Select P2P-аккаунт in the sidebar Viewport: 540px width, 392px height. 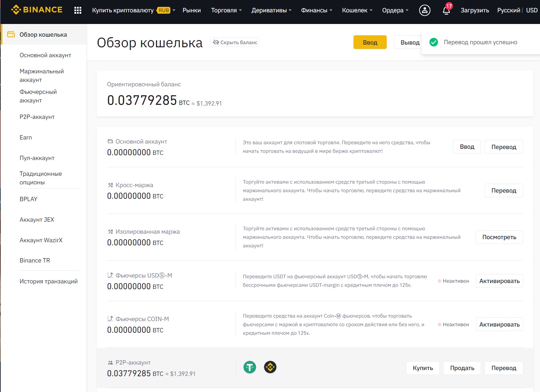(x=37, y=117)
